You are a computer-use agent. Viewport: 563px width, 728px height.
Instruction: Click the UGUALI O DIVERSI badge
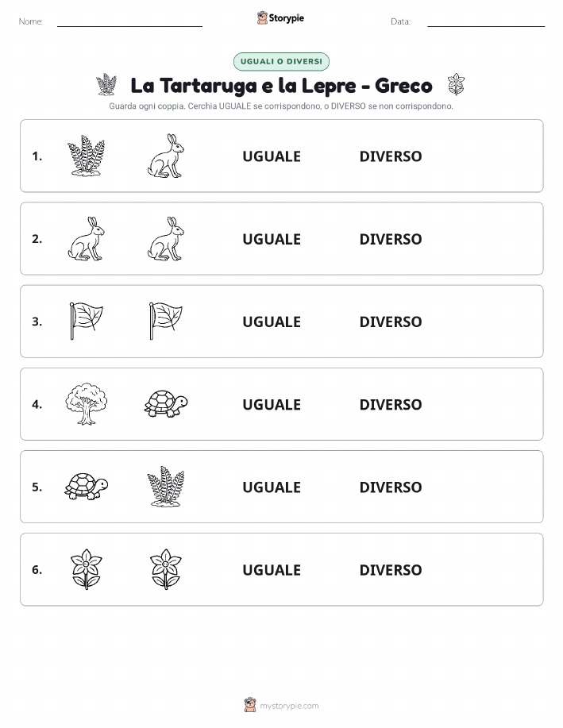coord(281,61)
